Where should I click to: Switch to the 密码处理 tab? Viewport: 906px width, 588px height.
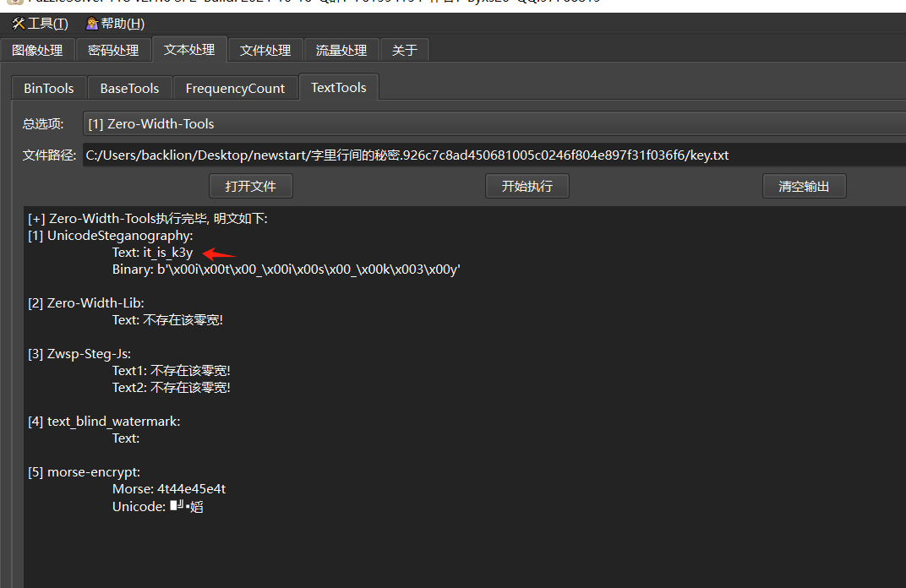coord(113,50)
